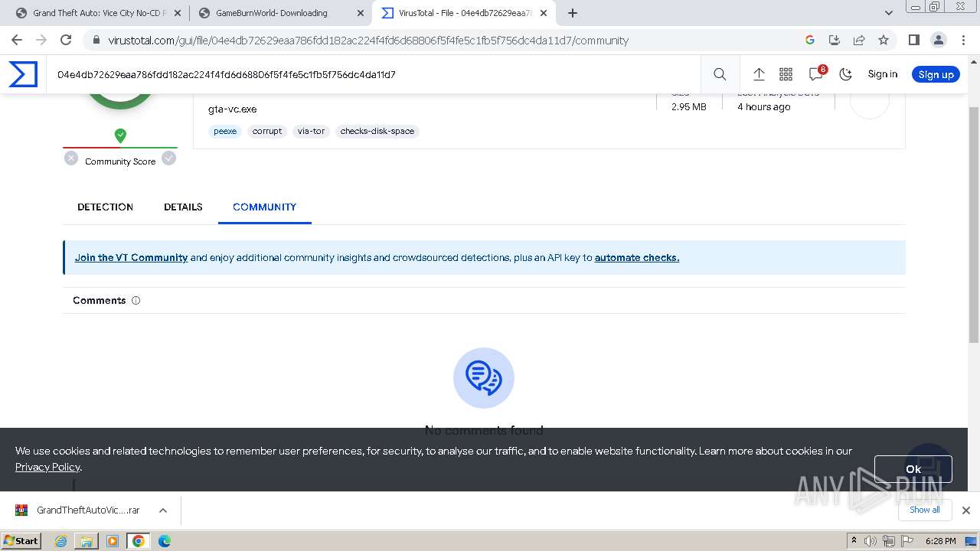
Task: Click the volume speaker tray icon
Action: tap(871, 541)
